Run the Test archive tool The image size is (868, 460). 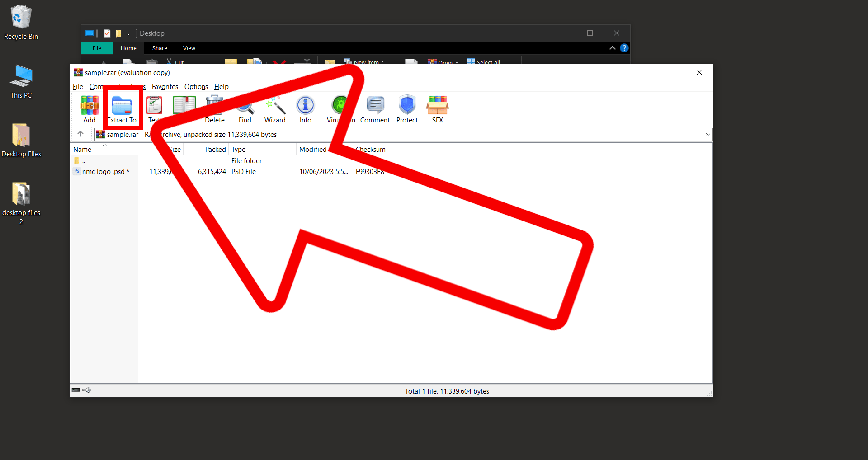154,108
